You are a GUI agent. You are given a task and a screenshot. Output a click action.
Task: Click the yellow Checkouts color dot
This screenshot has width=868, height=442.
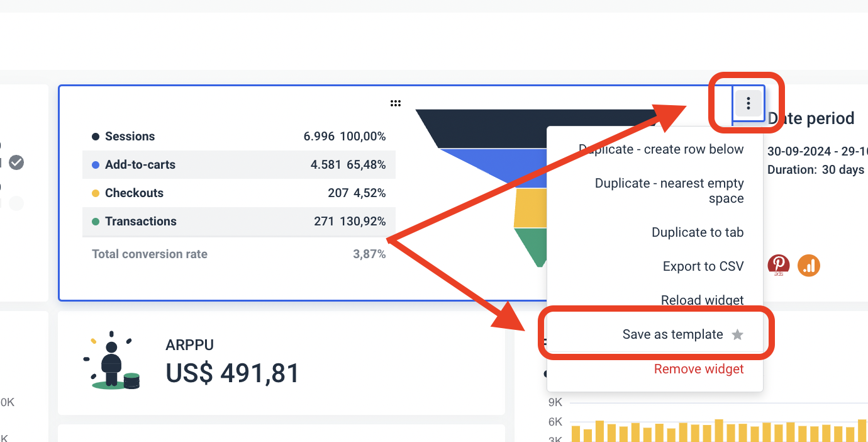(95, 193)
